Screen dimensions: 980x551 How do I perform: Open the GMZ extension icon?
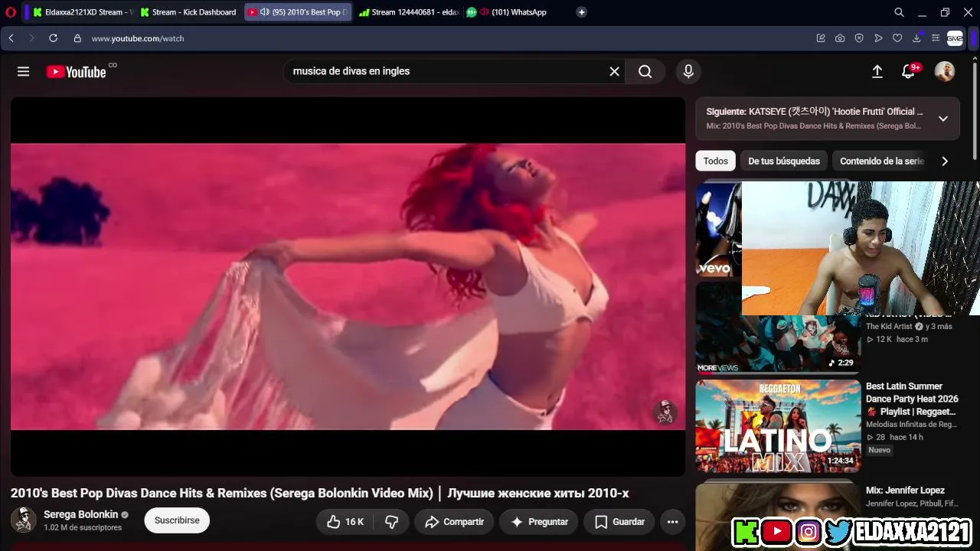pos(955,38)
